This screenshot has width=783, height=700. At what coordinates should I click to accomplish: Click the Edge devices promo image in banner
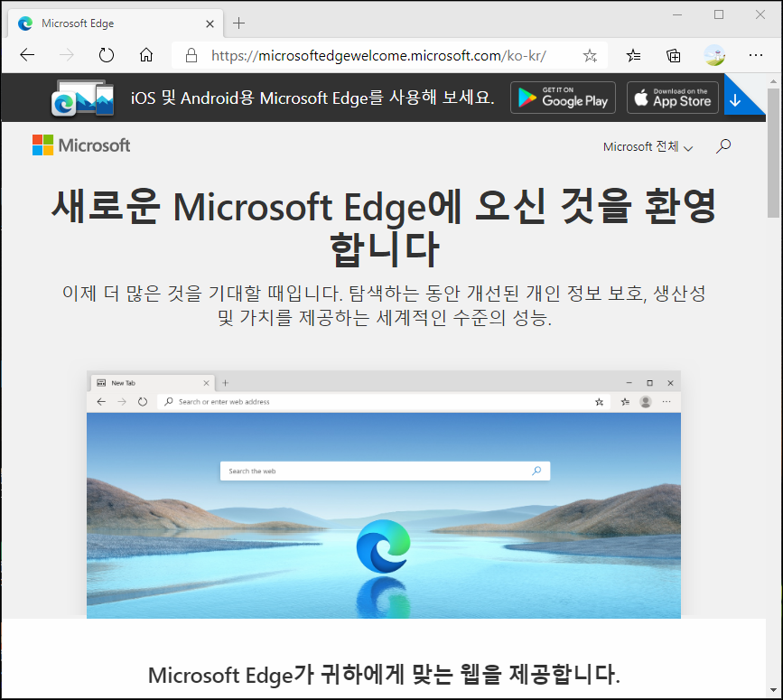pos(83,98)
